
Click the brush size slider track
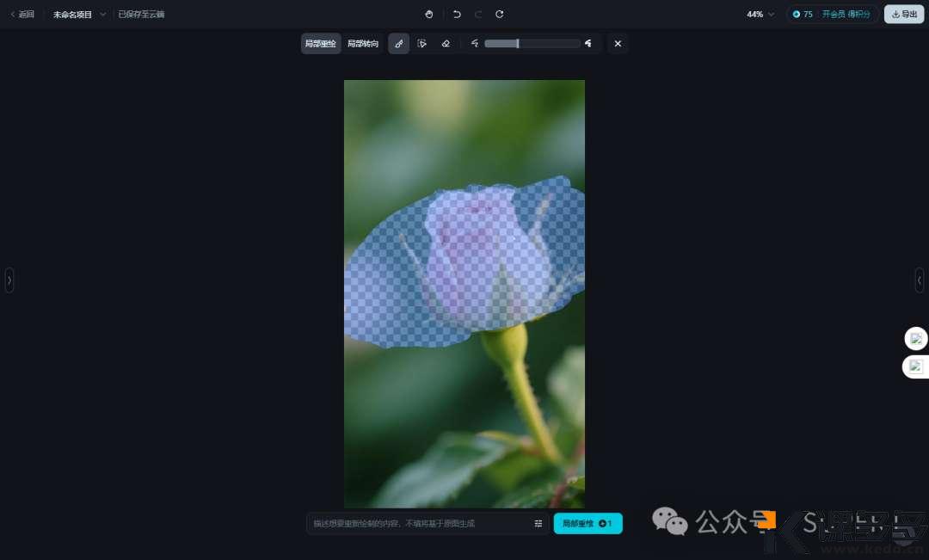[x=532, y=44]
